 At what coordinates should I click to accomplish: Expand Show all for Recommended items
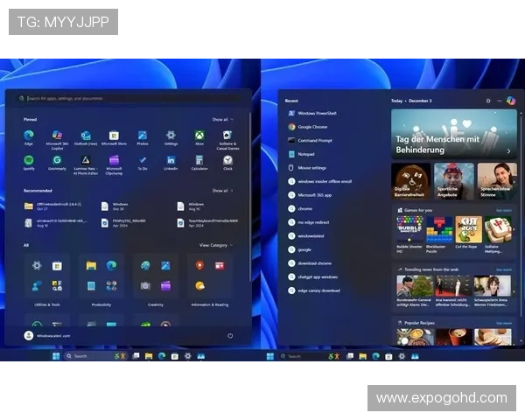point(221,190)
